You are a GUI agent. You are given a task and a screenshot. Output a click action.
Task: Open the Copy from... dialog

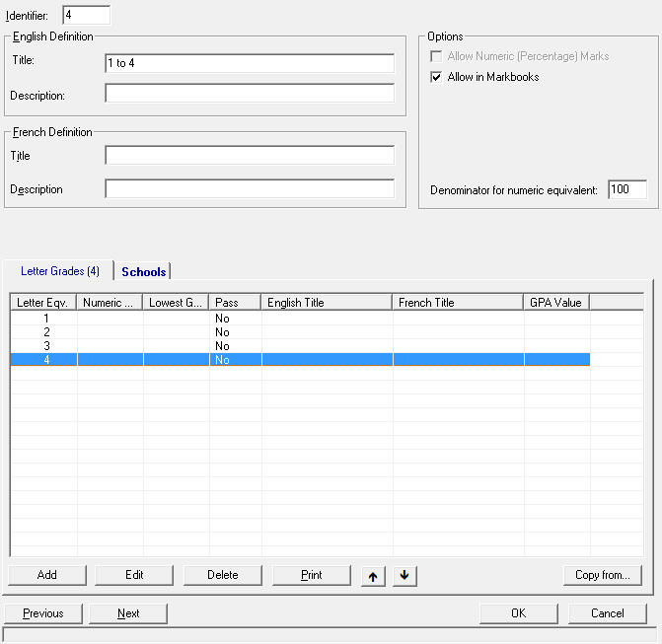[x=602, y=575]
